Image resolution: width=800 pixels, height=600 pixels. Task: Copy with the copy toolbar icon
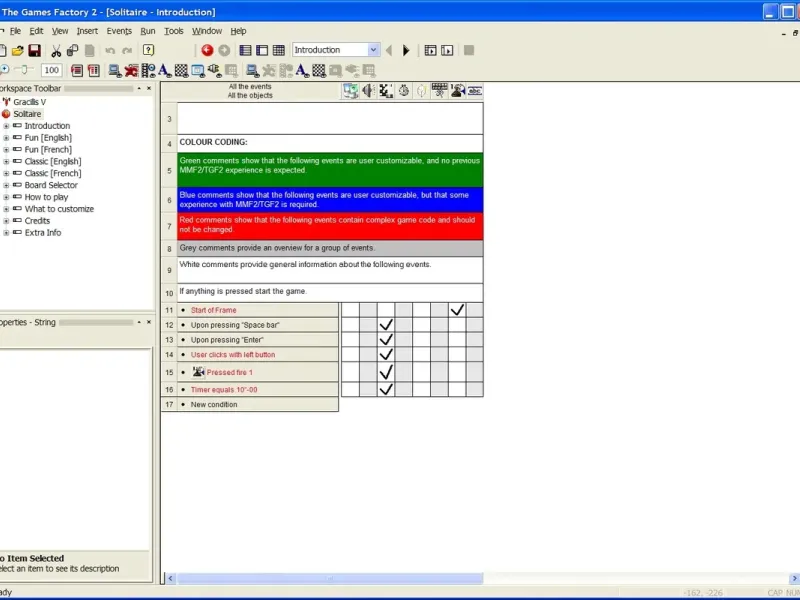72,51
